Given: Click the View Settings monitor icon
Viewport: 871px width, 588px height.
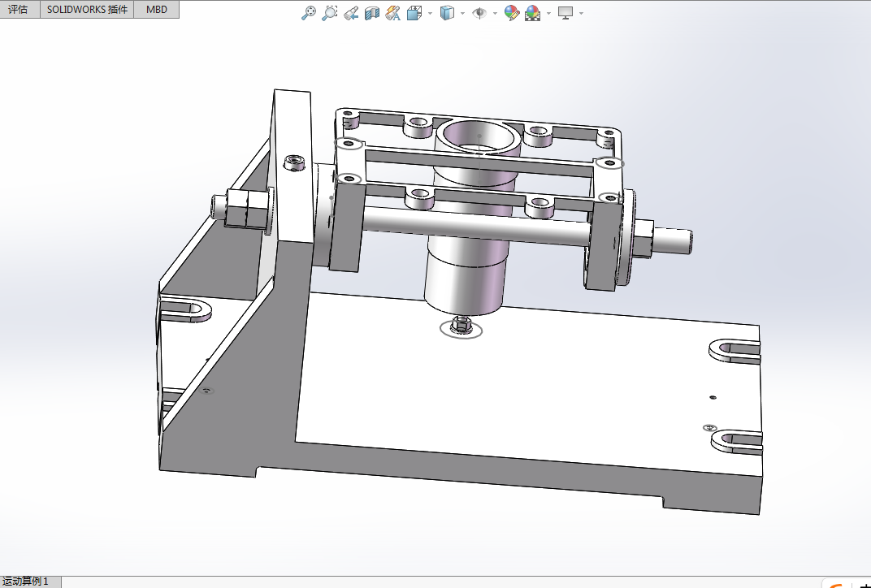Looking at the screenshot, I should [565, 13].
